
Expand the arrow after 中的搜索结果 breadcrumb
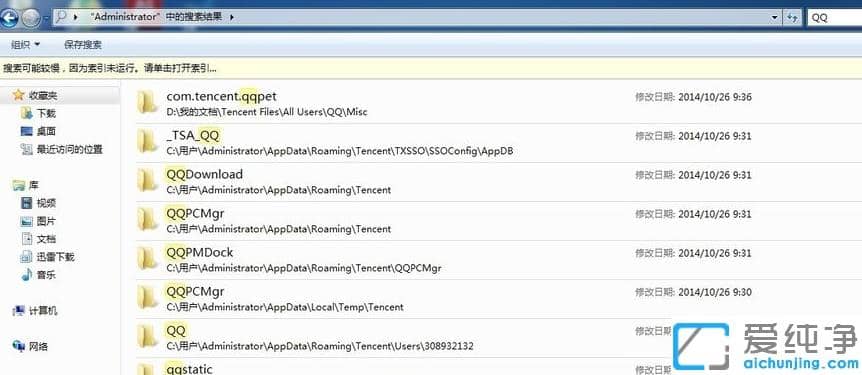[x=231, y=18]
